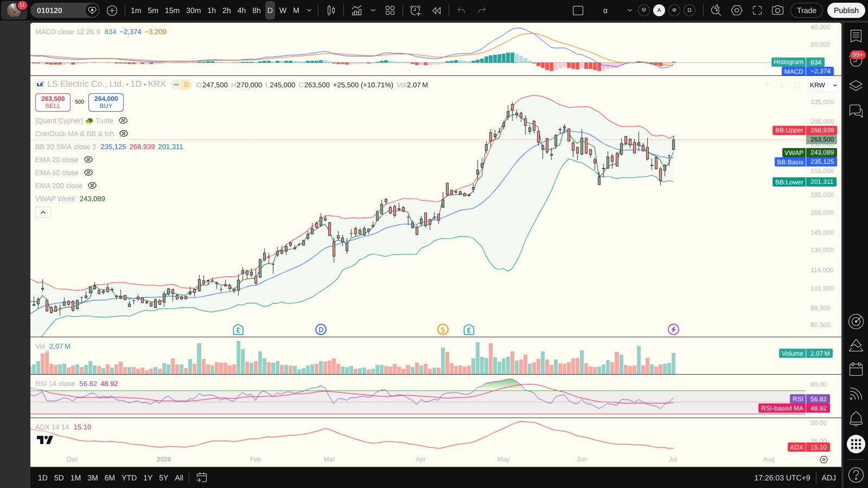Screen dimensions: 868x488
Task: Expand more time intervals dropdown
Action: click(309, 10)
